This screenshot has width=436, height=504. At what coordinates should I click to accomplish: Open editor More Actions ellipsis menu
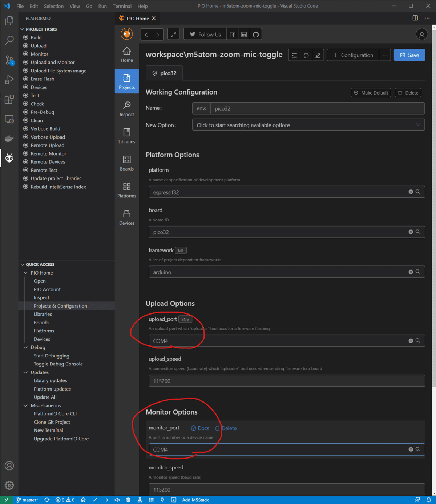pyautogui.click(x=427, y=18)
